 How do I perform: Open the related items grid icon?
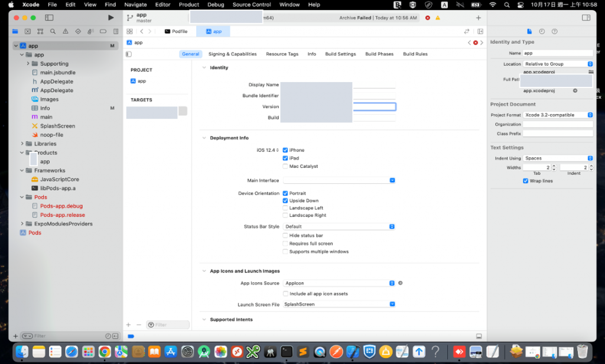(129, 31)
